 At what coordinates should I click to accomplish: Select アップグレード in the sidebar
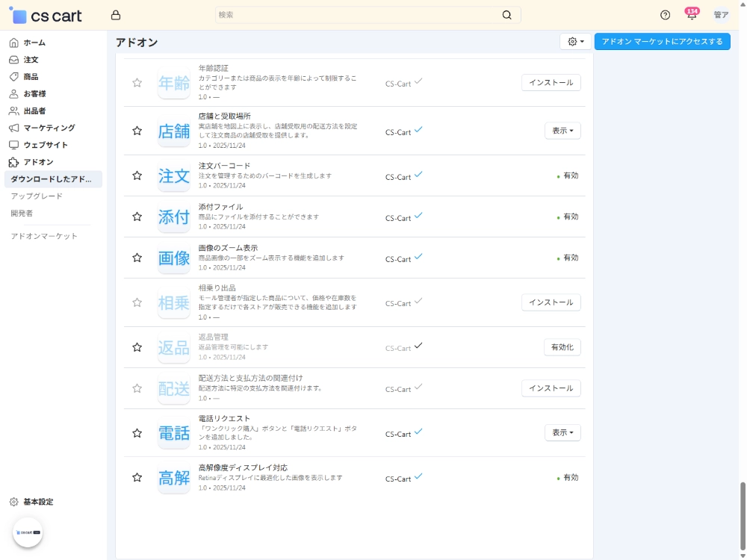37,196
